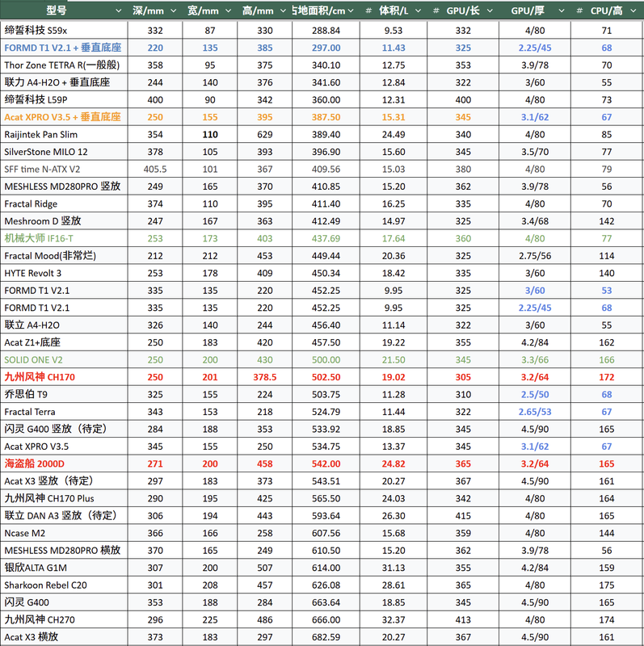
Task: Select the Acat XPRO V3.5 model cell
Action: (64, 447)
